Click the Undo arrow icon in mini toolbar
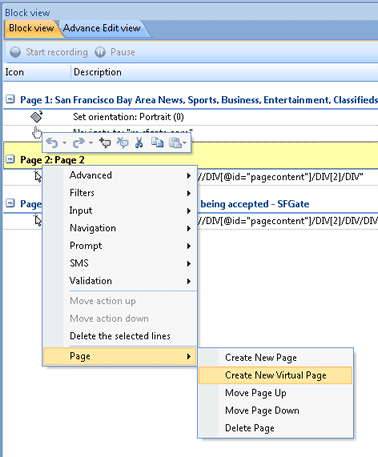This screenshot has width=378, height=457. tap(52, 143)
